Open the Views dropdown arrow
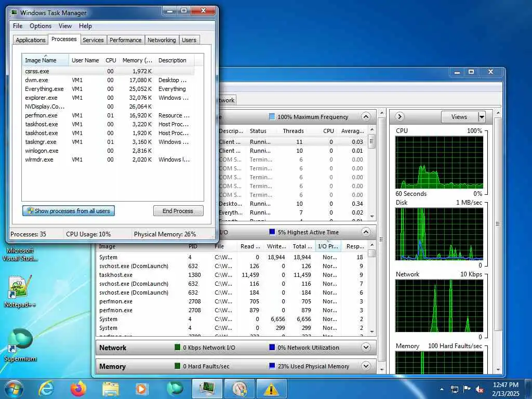This screenshot has height=399, width=532. click(x=482, y=117)
